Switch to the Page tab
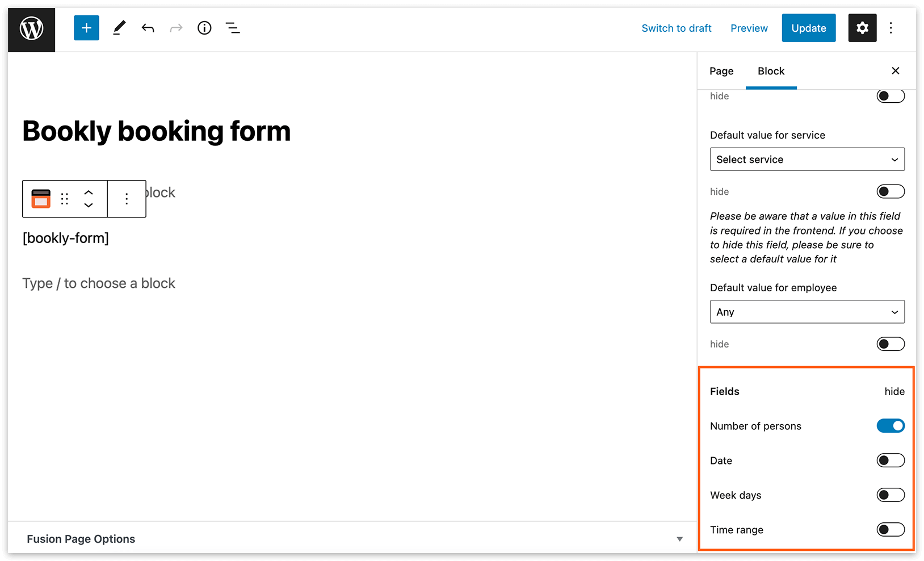924x561 pixels. pos(721,71)
